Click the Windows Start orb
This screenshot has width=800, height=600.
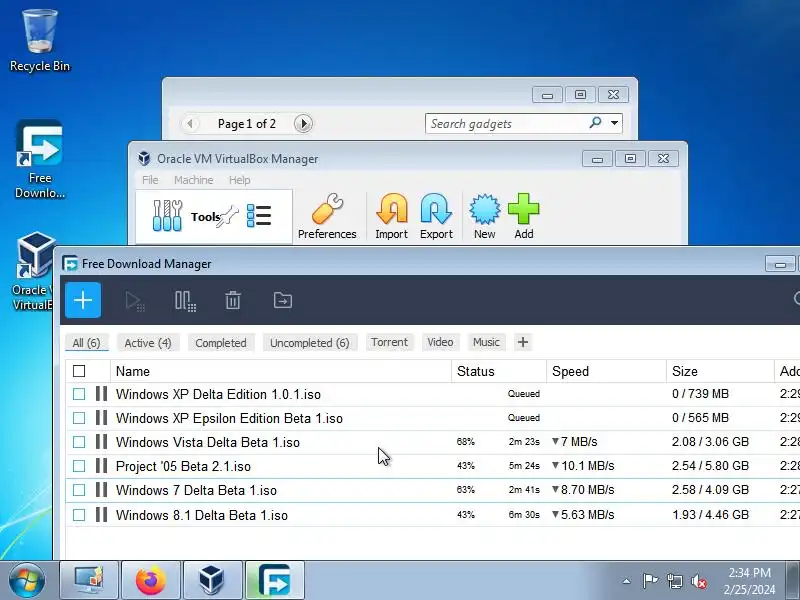[x=26, y=580]
